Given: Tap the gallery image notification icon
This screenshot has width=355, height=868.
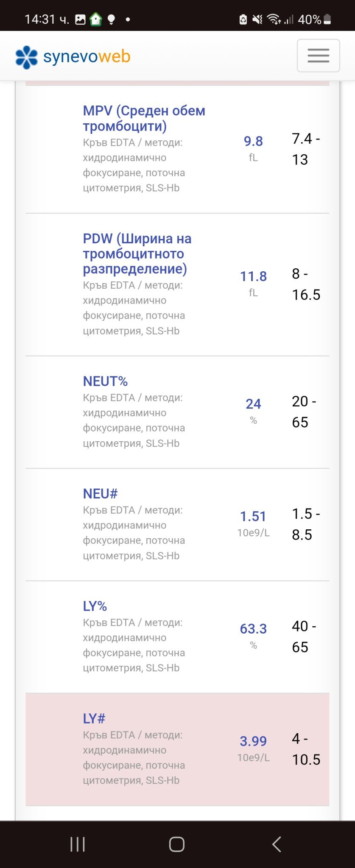Looking at the screenshot, I should pyautogui.click(x=80, y=19).
